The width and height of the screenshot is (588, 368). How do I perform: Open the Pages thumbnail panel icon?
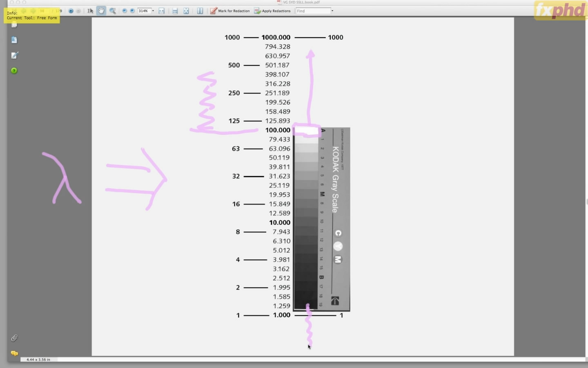(14, 25)
